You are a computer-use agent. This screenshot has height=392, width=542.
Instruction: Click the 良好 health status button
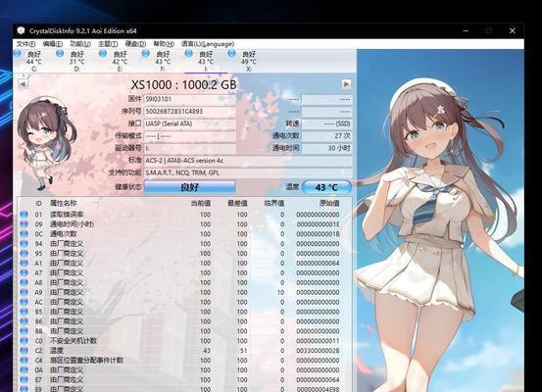(190, 187)
